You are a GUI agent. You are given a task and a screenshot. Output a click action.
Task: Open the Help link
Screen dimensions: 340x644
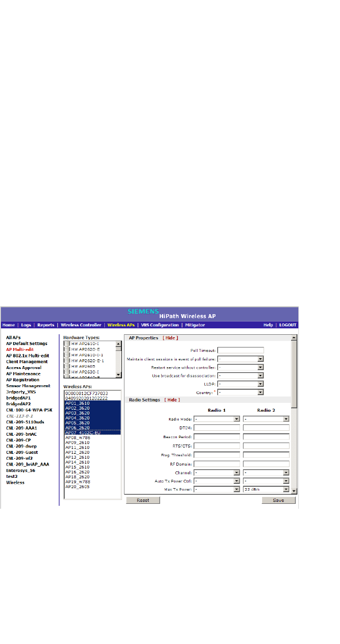[268, 325]
